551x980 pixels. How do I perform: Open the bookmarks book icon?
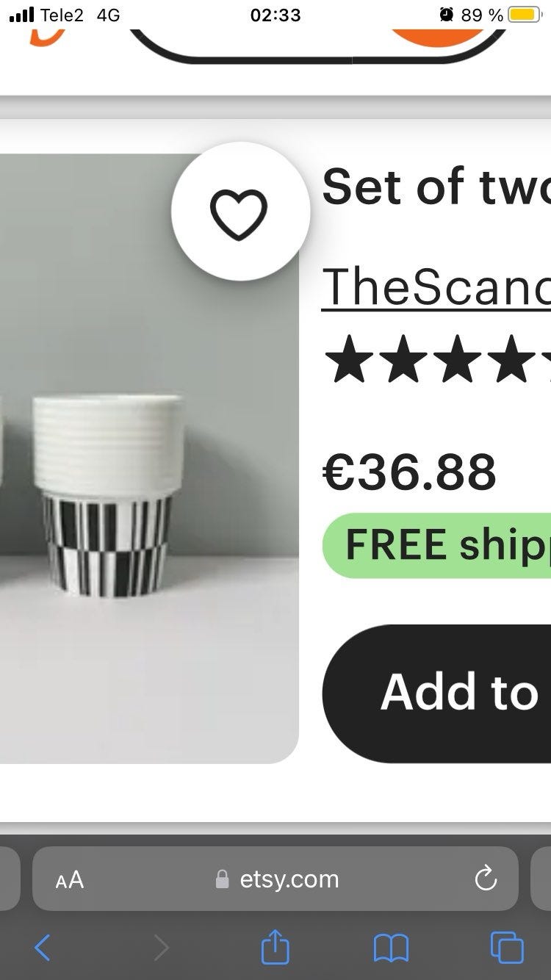click(x=391, y=948)
